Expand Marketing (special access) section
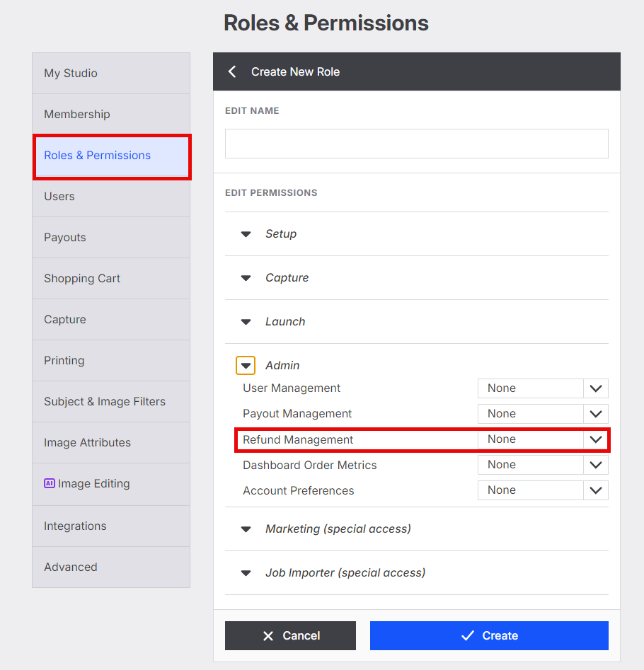This screenshot has height=670, width=644. (246, 529)
